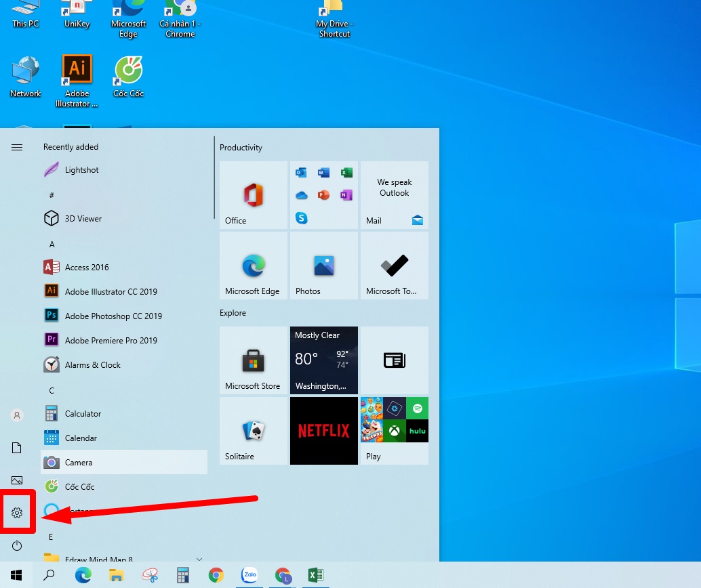Click the taskbar Search magnifier icon

point(49,576)
